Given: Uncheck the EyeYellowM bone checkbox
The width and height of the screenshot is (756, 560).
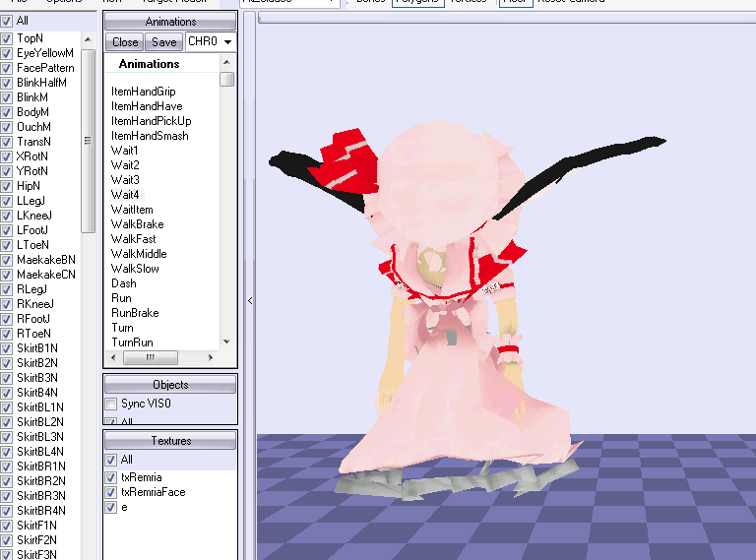Looking at the screenshot, I should coord(6,53).
